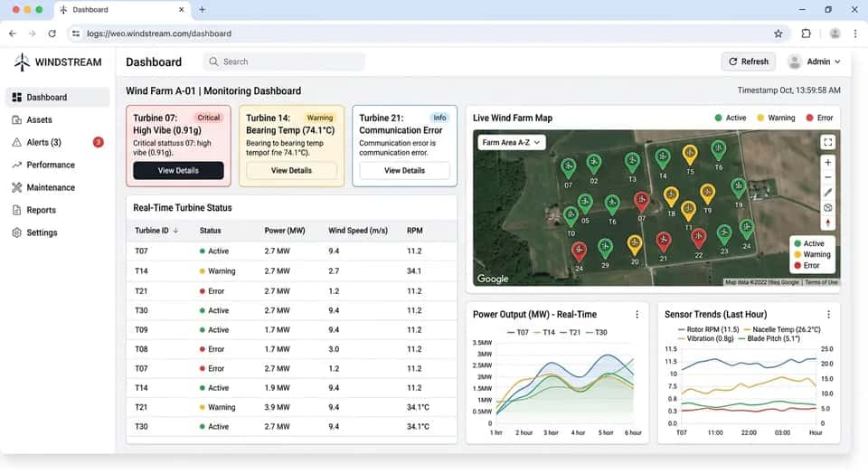Toggle the T21 series in power chart legend
Image resolution: width=868 pixels, height=474 pixels.
pos(571,332)
